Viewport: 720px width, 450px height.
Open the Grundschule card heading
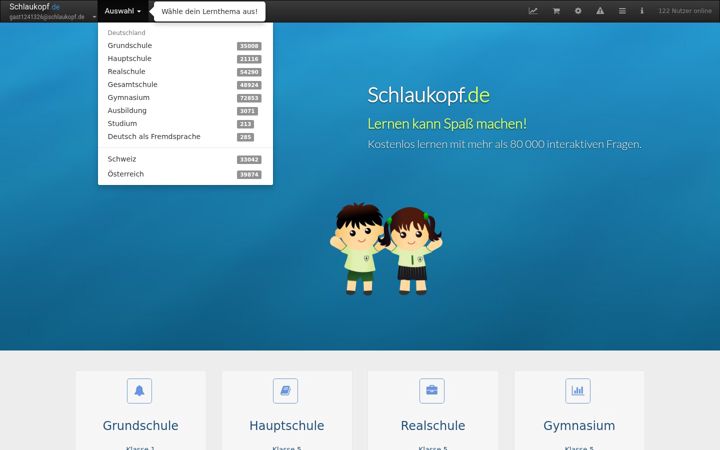click(141, 426)
